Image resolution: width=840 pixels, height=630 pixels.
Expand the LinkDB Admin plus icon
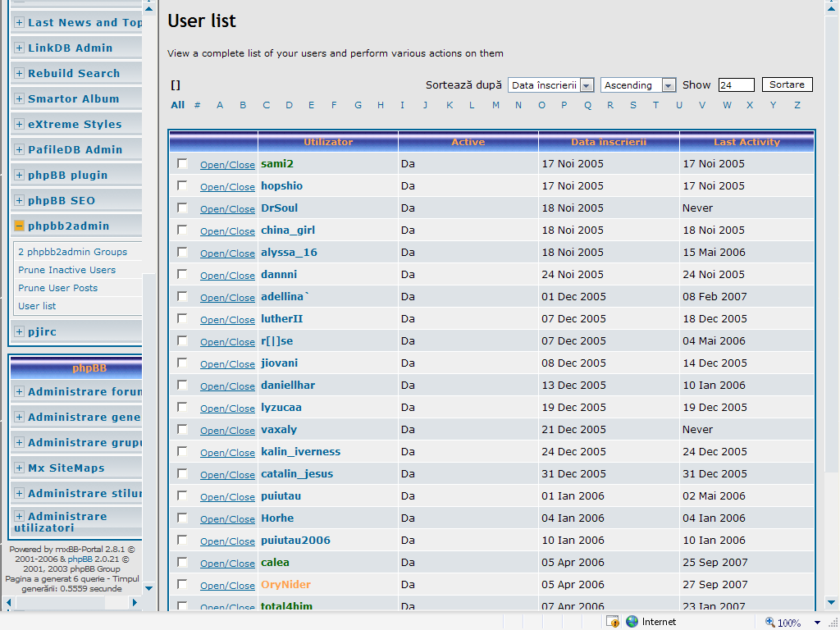click(x=20, y=48)
